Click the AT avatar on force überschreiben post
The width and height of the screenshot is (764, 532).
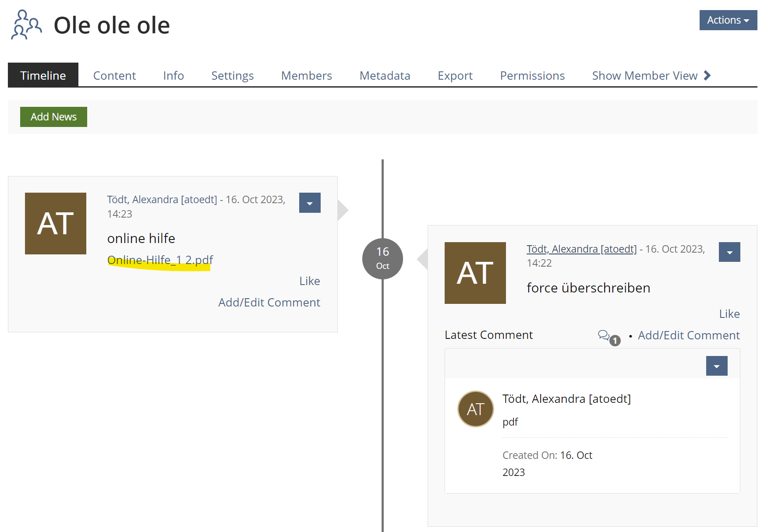coord(475,273)
